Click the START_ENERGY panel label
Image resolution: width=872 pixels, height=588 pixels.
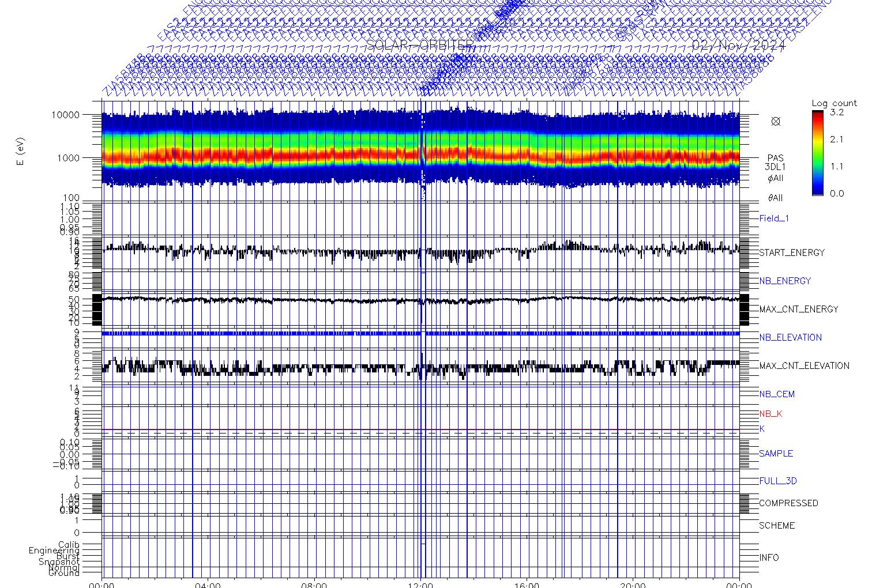(792, 252)
